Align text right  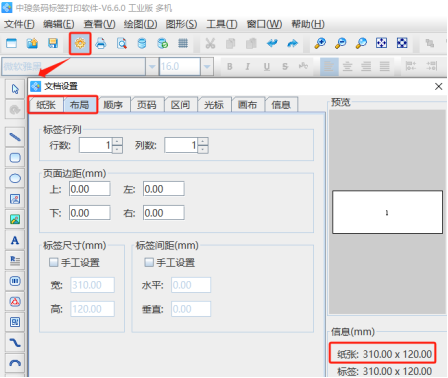(x=366, y=66)
